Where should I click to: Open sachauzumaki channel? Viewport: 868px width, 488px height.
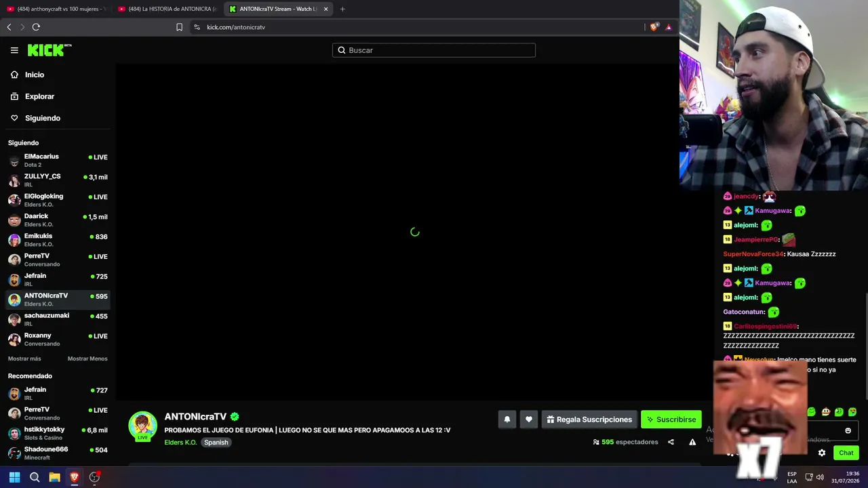click(x=58, y=319)
